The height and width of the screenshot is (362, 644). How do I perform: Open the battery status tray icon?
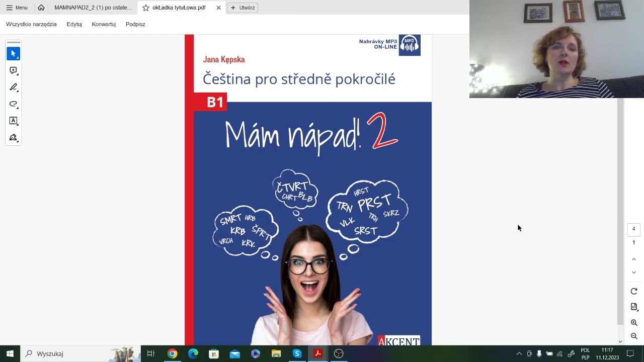[x=549, y=353]
